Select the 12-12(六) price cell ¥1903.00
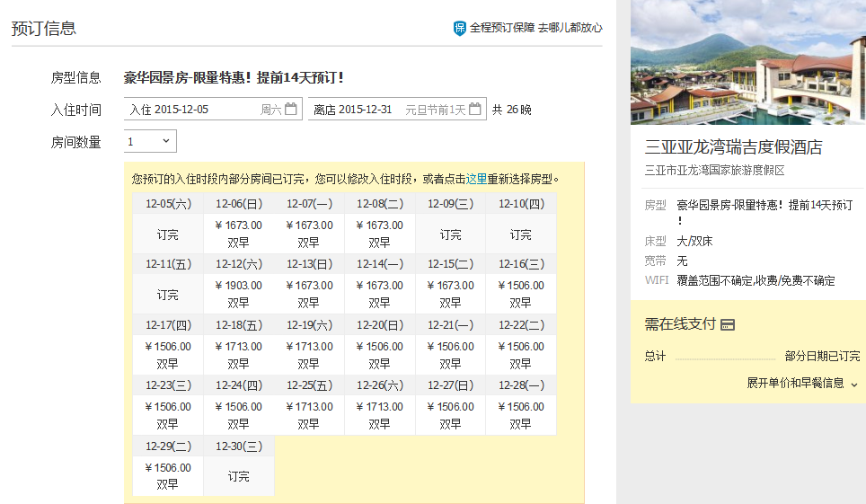The height and width of the screenshot is (504, 866). coord(238,294)
